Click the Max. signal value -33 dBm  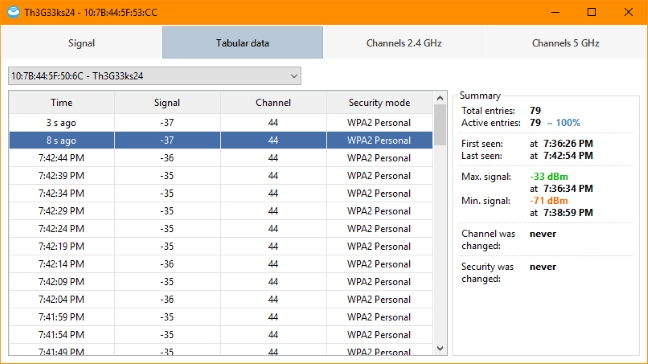pos(549,177)
